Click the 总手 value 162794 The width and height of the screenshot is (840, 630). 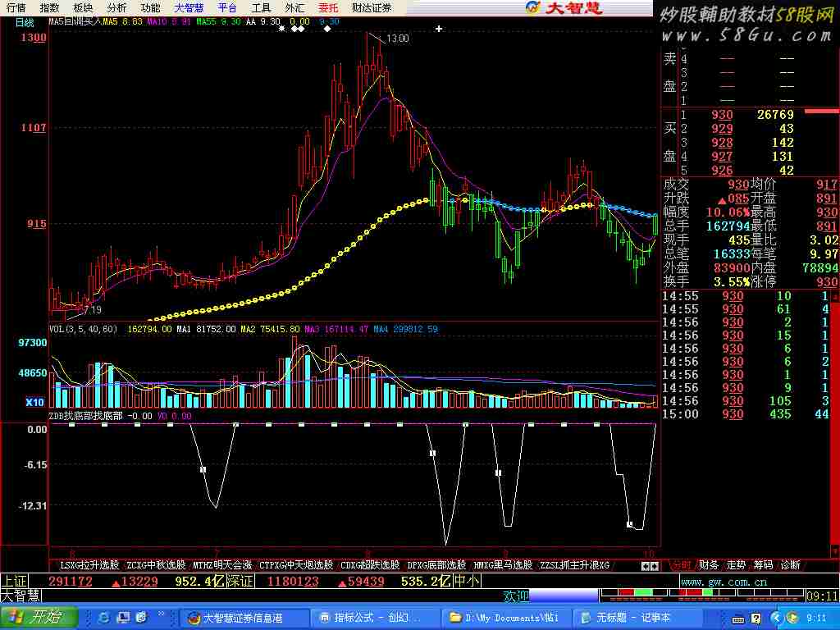coord(728,226)
